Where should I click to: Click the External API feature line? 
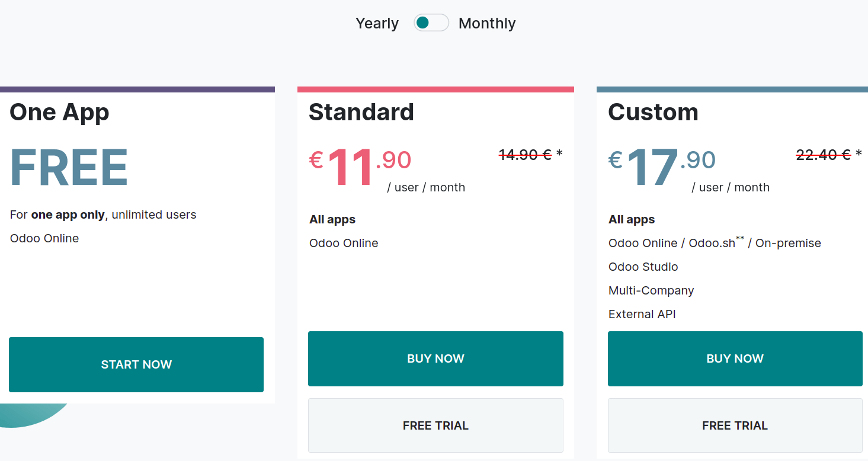(642, 314)
